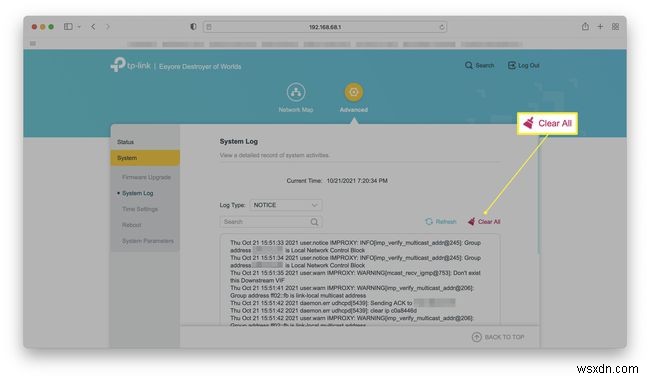Open Time Settings in the sidebar
650x379 pixels.
pos(140,209)
